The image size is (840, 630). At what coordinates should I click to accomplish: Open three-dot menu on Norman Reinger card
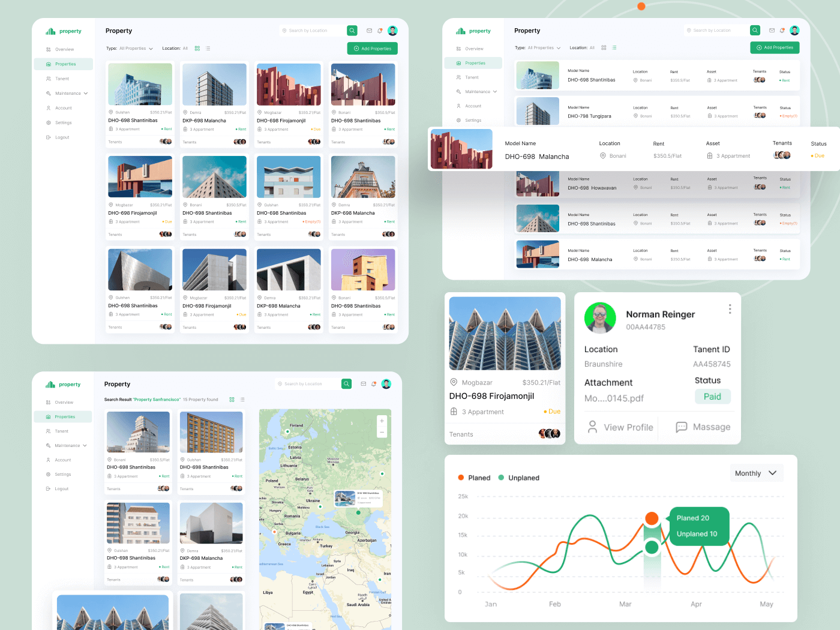pyautogui.click(x=730, y=309)
